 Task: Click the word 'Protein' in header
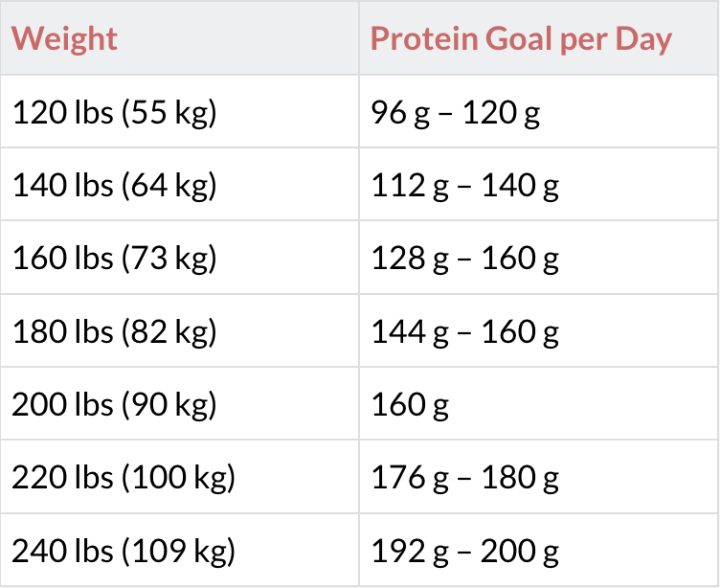(424, 38)
